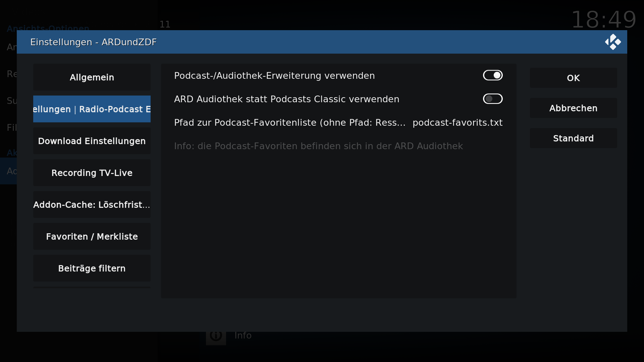
Task: Reset settings with Standard button
Action: [574, 138]
